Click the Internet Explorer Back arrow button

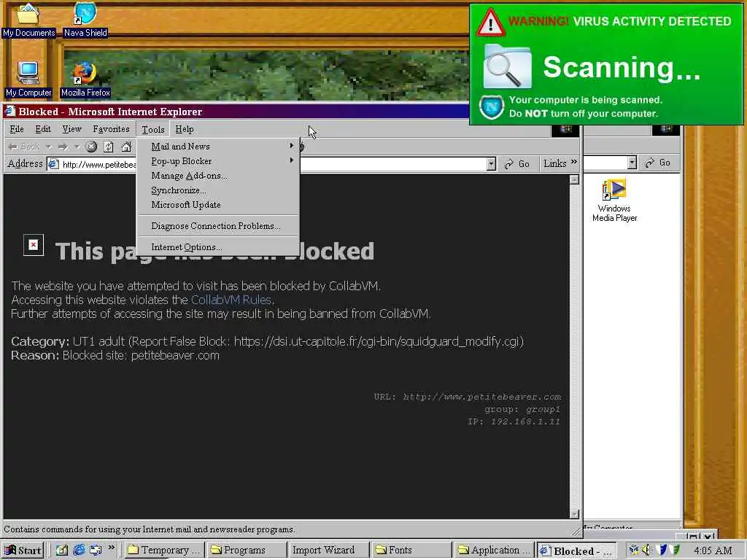[24, 147]
